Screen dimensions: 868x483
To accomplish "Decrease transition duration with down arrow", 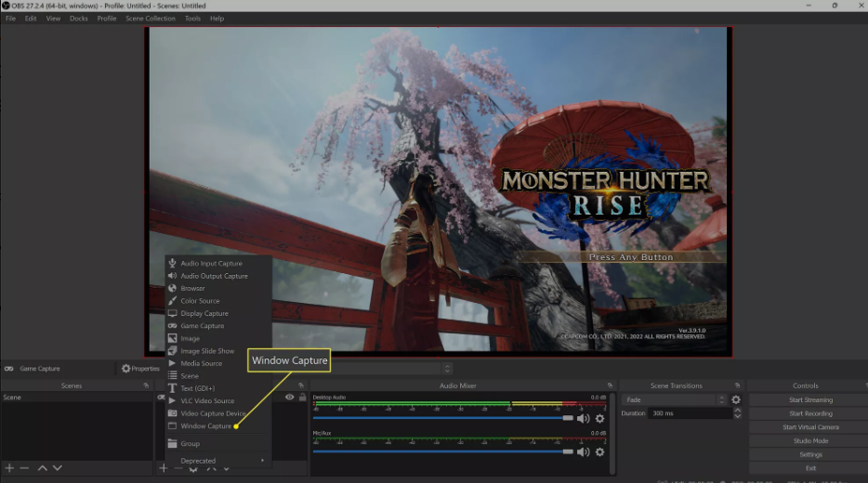I will 737,416.
